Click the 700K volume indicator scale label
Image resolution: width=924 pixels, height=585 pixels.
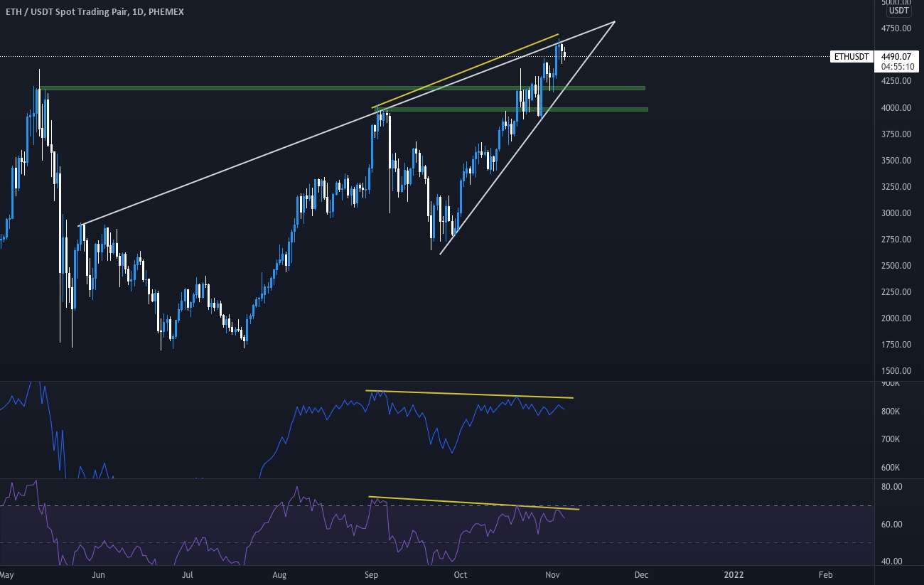point(891,440)
